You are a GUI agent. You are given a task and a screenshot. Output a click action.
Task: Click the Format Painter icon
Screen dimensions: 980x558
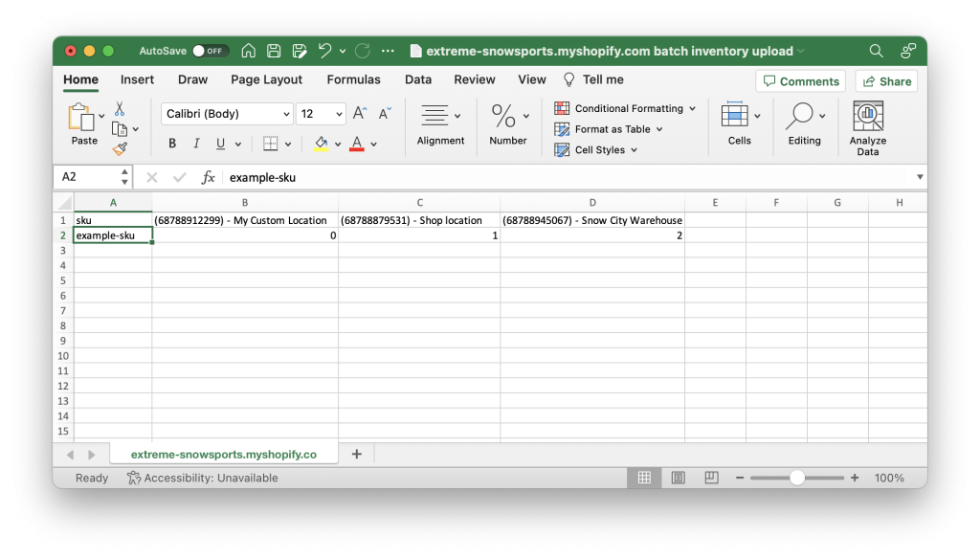click(x=122, y=148)
